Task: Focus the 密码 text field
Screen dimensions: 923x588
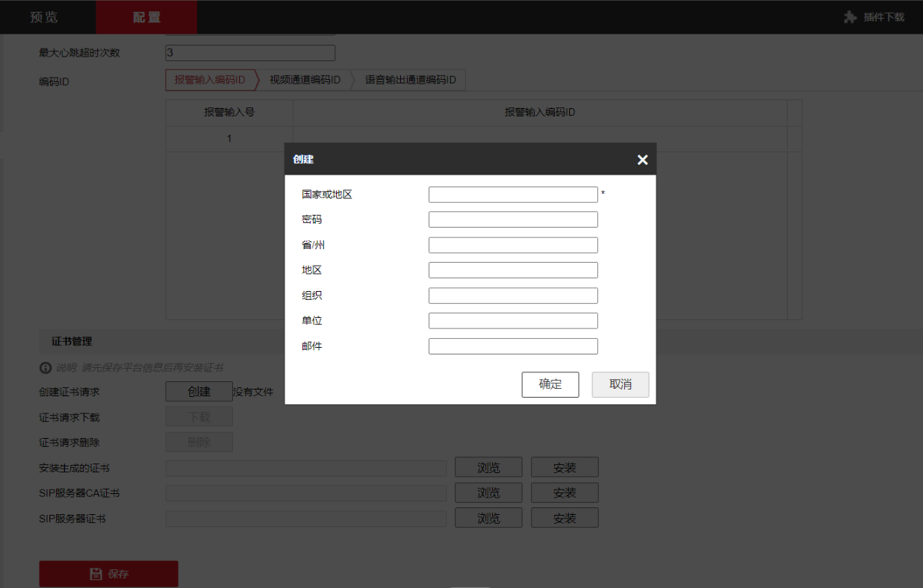Action: click(x=513, y=219)
